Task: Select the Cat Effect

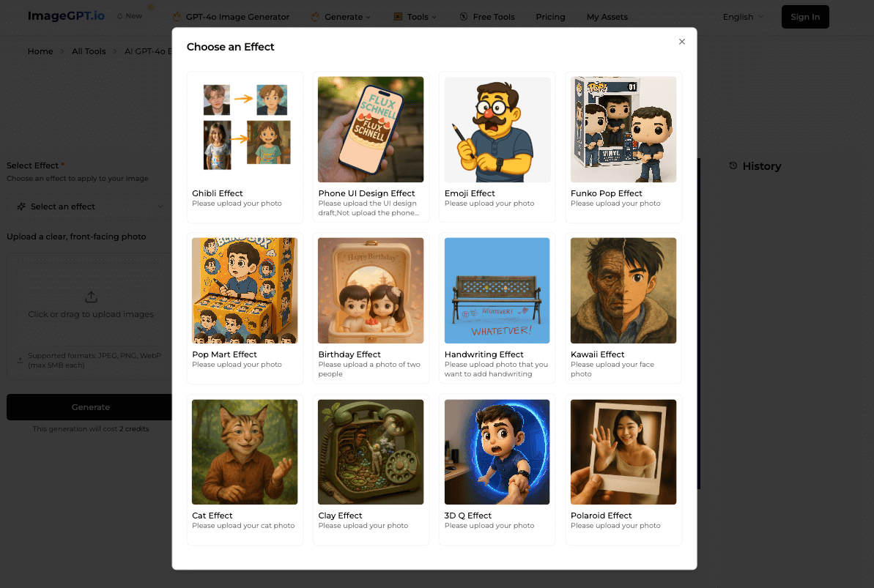Action: point(245,469)
